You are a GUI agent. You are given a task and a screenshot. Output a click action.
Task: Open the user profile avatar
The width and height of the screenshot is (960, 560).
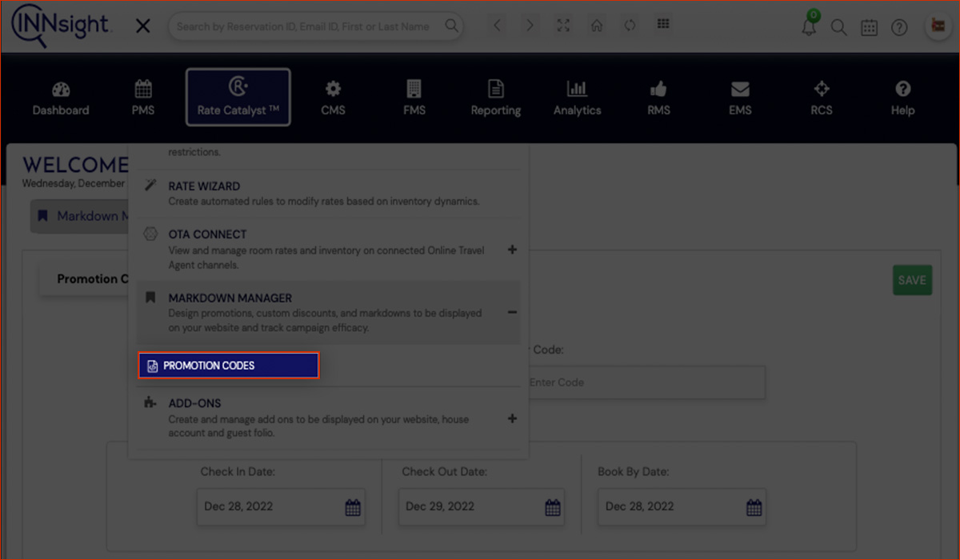[937, 26]
